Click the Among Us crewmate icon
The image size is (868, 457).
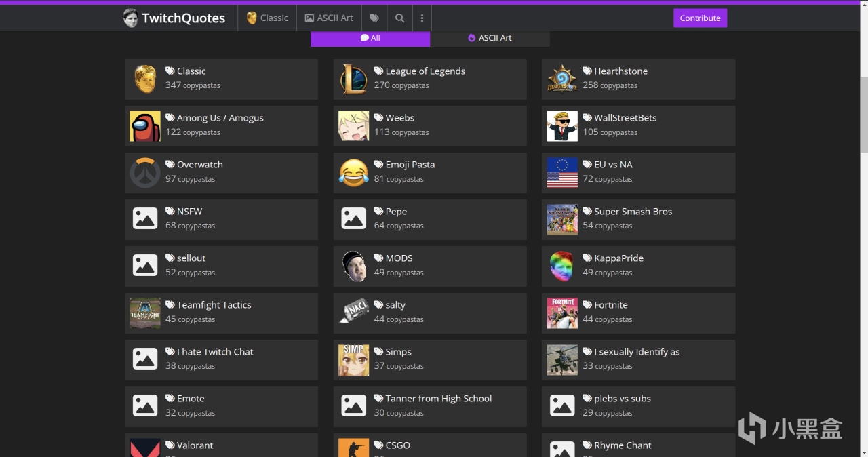click(x=145, y=126)
